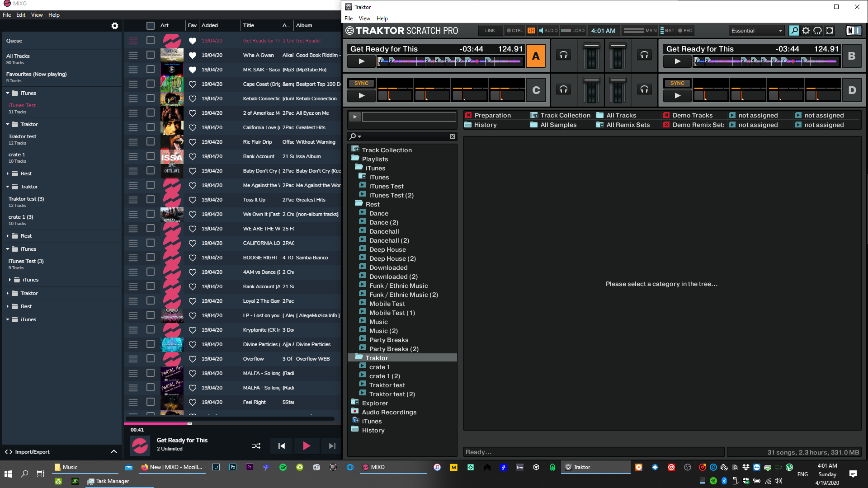Image resolution: width=868 pixels, height=488 pixels.
Task: Open the search options dropdown arrow
Action: click(359, 136)
